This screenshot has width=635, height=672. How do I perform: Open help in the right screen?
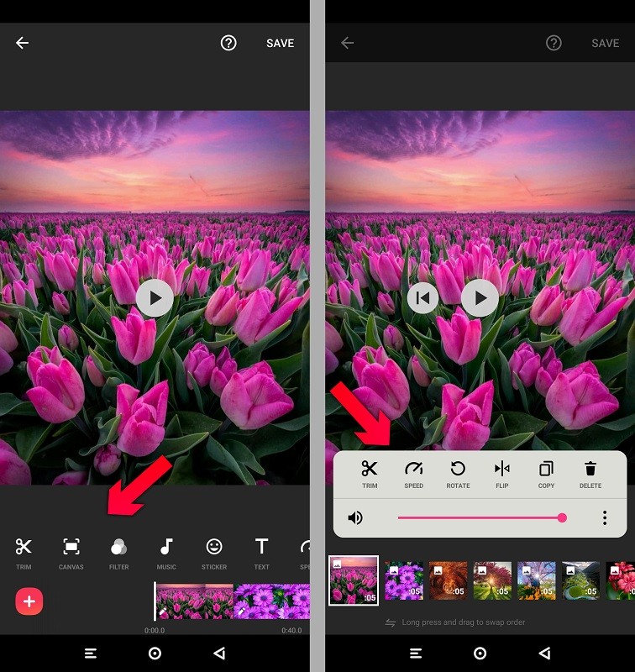tap(554, 43)
